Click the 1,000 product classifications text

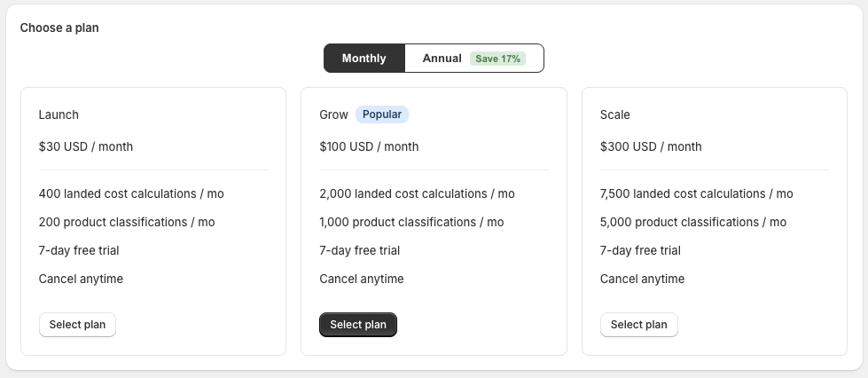point(411,222)
